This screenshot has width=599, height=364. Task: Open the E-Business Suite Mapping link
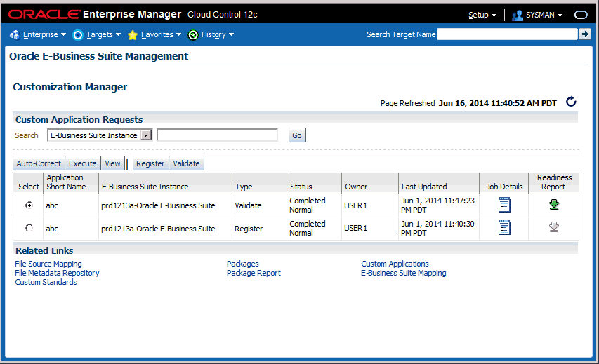pyautogui.click(x=404, y=273)
